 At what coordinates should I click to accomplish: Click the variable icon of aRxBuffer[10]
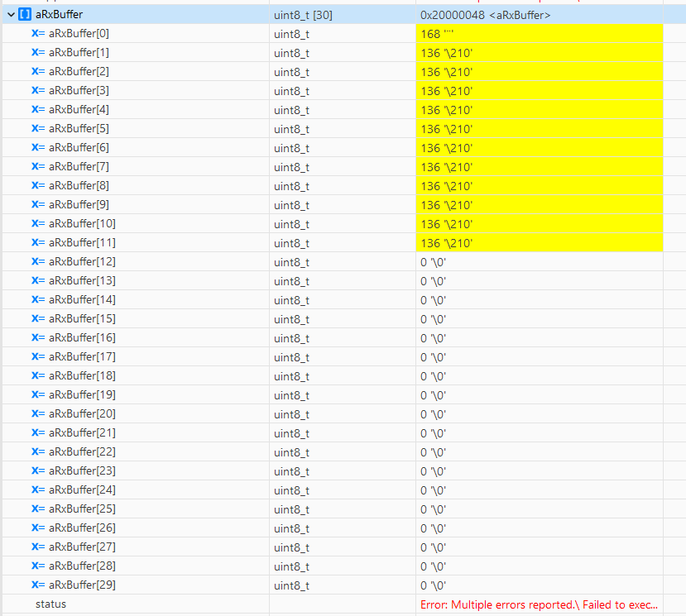pyautogui.click(x=38, y=223)
